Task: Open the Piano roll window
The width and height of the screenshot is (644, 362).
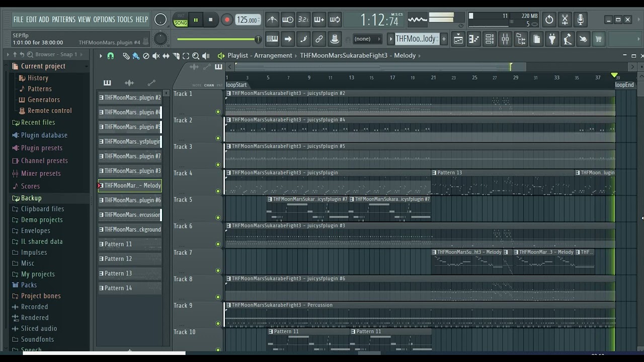Action: point(474,39)
